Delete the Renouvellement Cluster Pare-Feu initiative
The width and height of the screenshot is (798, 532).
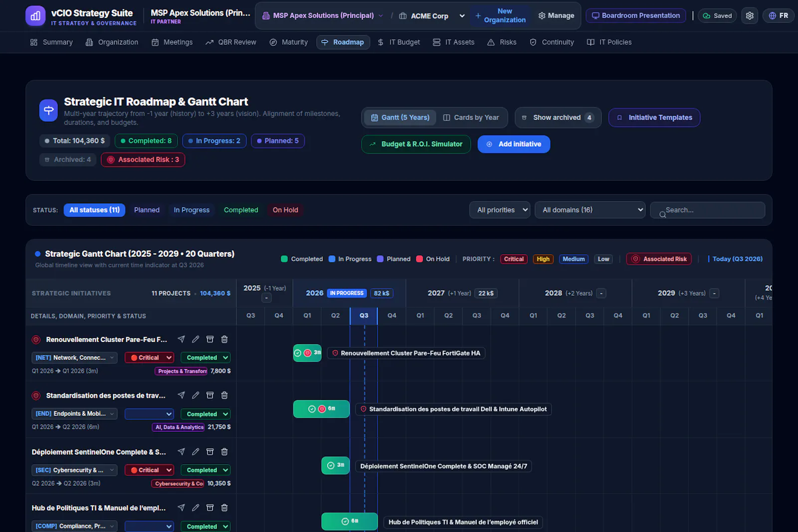click(x=224, y=339)
